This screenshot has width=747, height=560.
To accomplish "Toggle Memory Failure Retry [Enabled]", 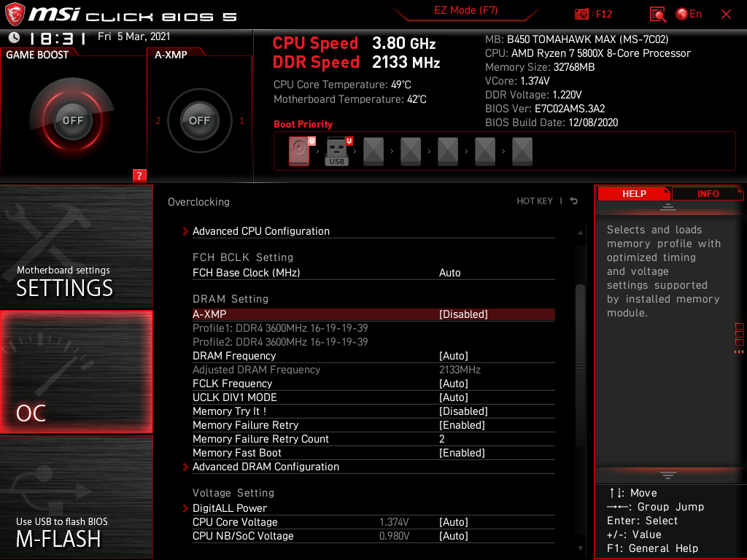I will click(x=462, y=425).
